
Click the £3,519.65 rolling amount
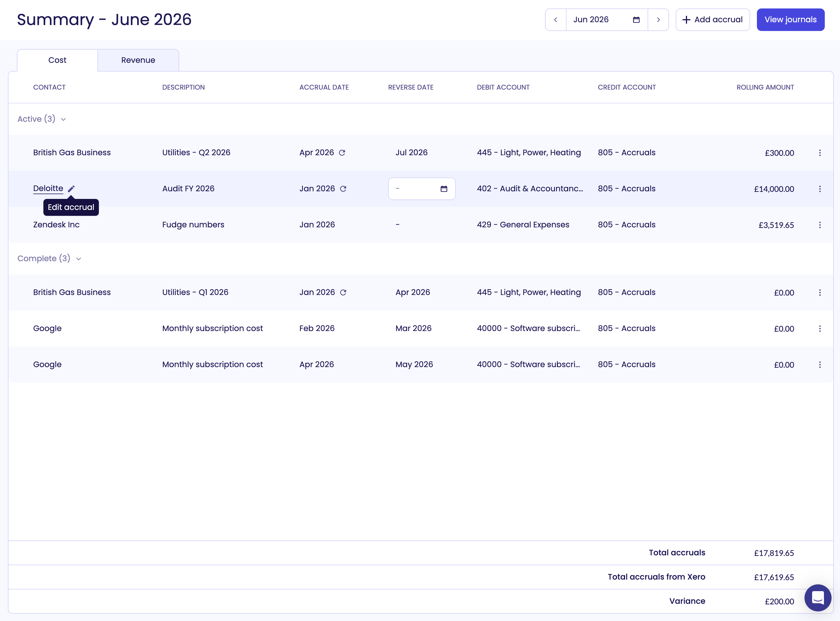click(x=776, y=225)
